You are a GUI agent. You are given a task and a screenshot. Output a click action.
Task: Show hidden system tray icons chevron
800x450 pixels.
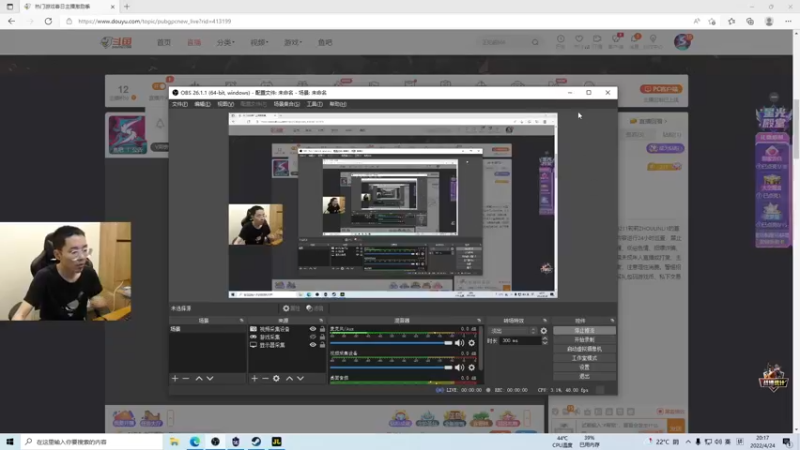click(688, 441)
